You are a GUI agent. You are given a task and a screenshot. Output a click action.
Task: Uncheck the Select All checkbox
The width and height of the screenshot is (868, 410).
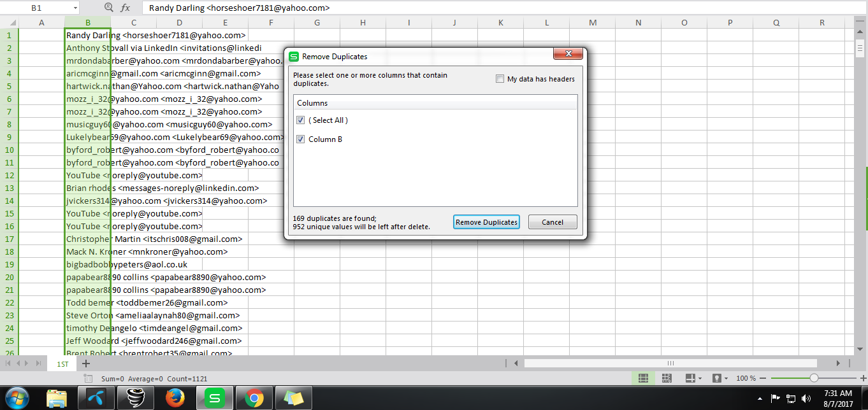pyautogui.click(x=301, y=120)
